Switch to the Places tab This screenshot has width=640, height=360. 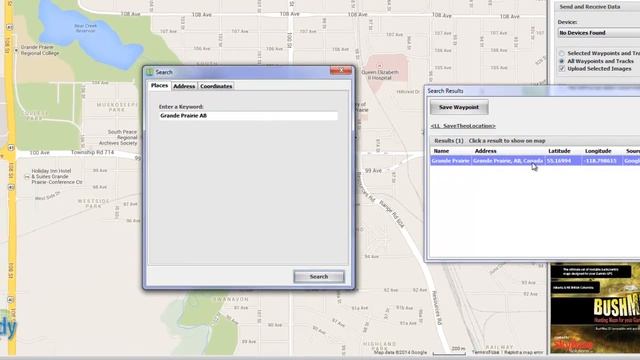pos(159,86)
